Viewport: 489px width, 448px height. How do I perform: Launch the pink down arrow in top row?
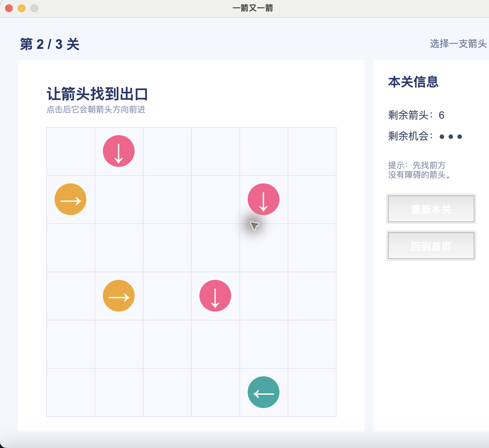[x=119, y=151]
